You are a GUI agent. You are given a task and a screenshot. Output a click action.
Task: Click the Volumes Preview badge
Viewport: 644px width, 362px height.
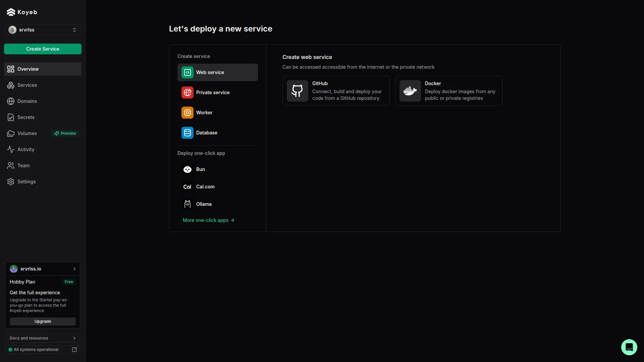click(x=65, y=133)
